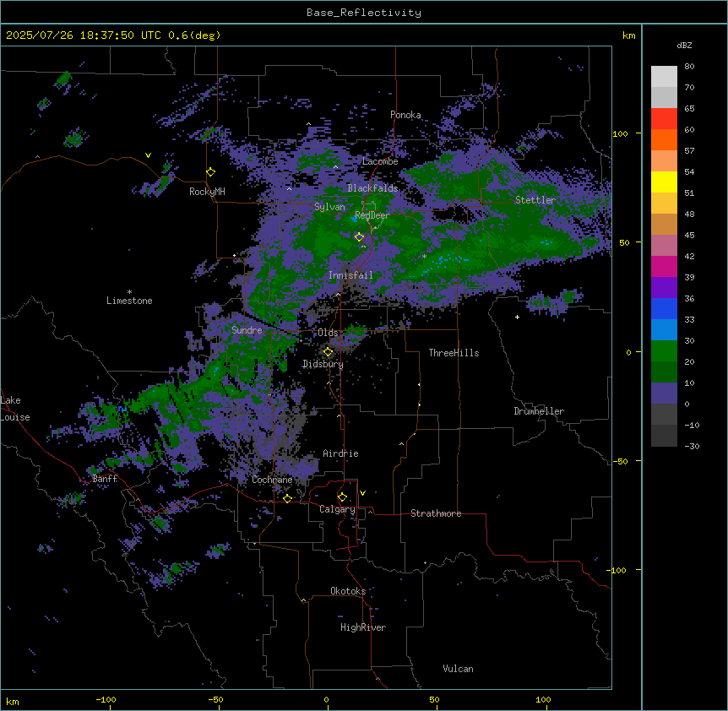The image size is (728, 711).
Task: Click the Base_Reflectivity title text
Action: tap(364, 13)
